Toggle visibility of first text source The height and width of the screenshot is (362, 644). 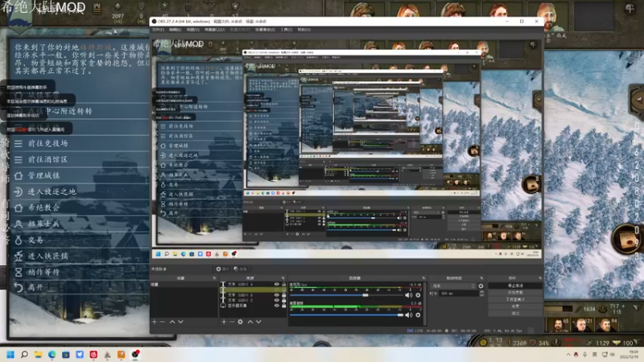(276, 284)
